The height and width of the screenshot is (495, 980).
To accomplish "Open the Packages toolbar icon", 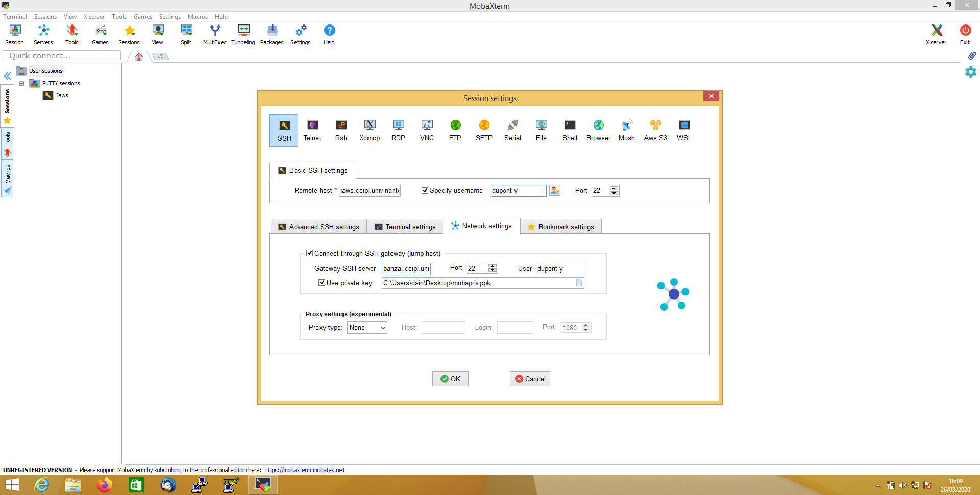I will tap(272, 35).
